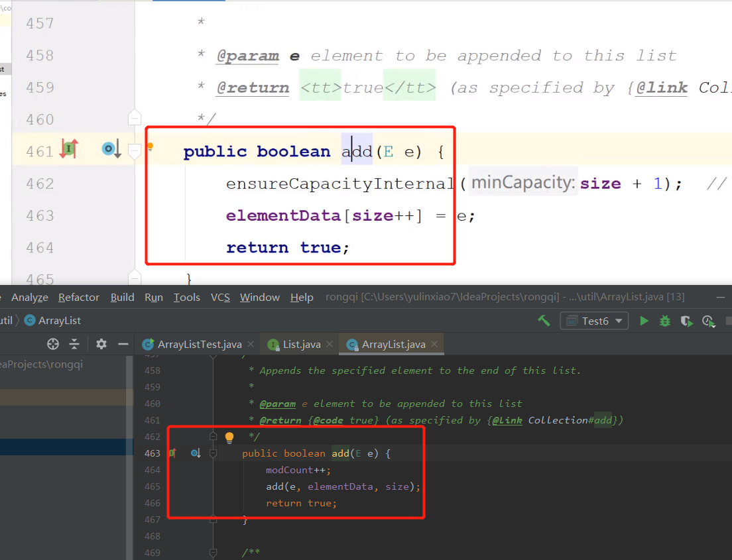Viewport: 732px width, 560px height.
Task: Open the Build menu
Action: 122,298
